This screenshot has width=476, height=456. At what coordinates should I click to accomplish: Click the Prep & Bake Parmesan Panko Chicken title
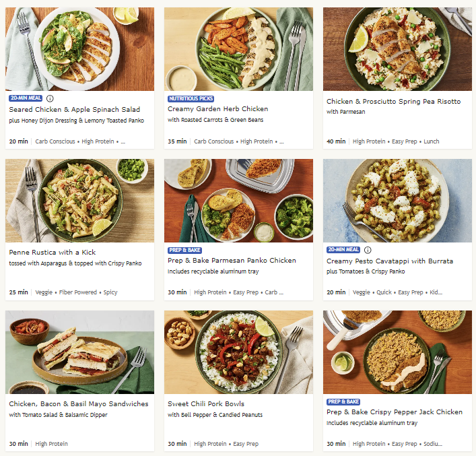pos(231,261)
